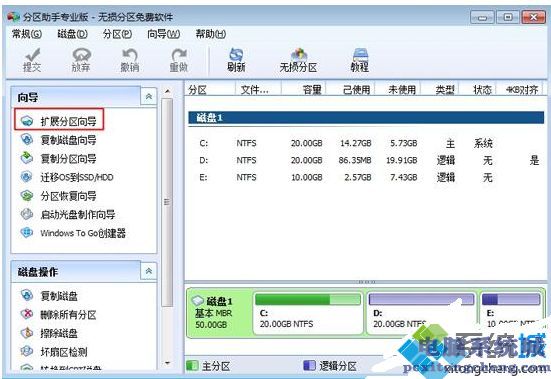551x379 pixels.
Task: Collapse the 向导 panel with its chevron
Action: 149,96
